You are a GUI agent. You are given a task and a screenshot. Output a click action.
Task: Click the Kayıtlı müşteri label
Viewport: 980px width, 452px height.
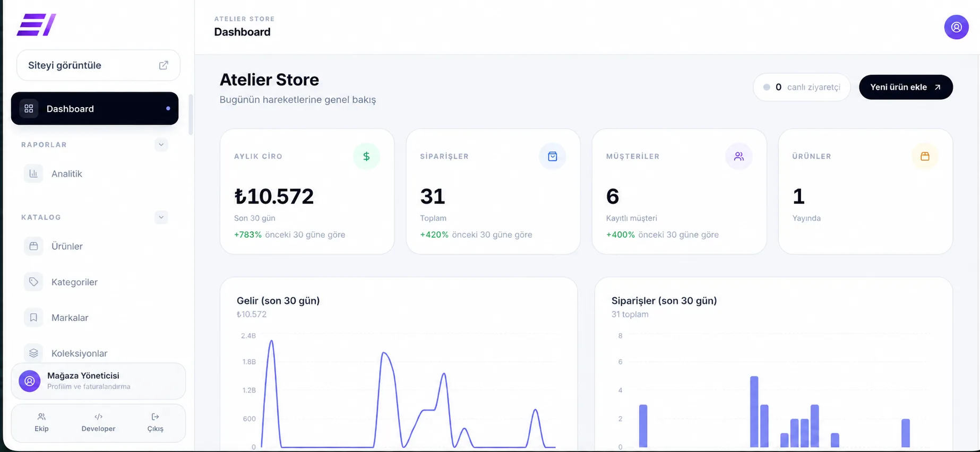tap(632, 218)
